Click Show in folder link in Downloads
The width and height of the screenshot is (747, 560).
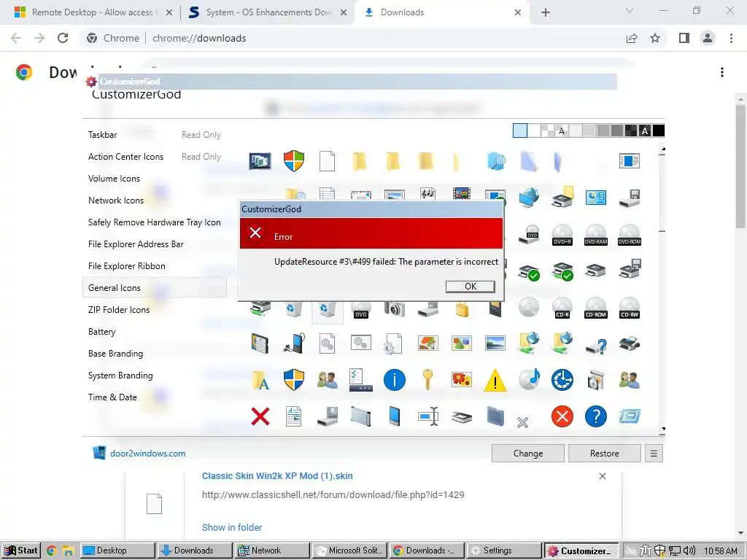coord(232,527)
